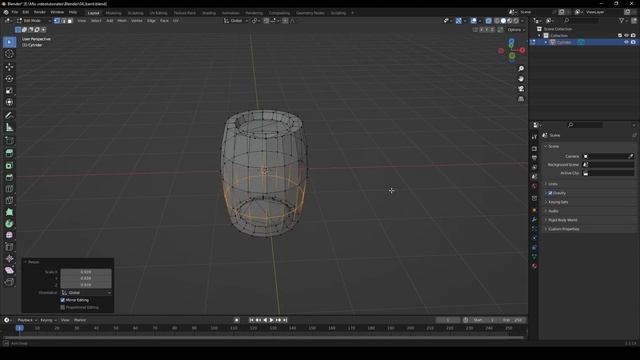Open the Mesh menu
Screen dimensions: 640x360
click(x=122, y=20)
